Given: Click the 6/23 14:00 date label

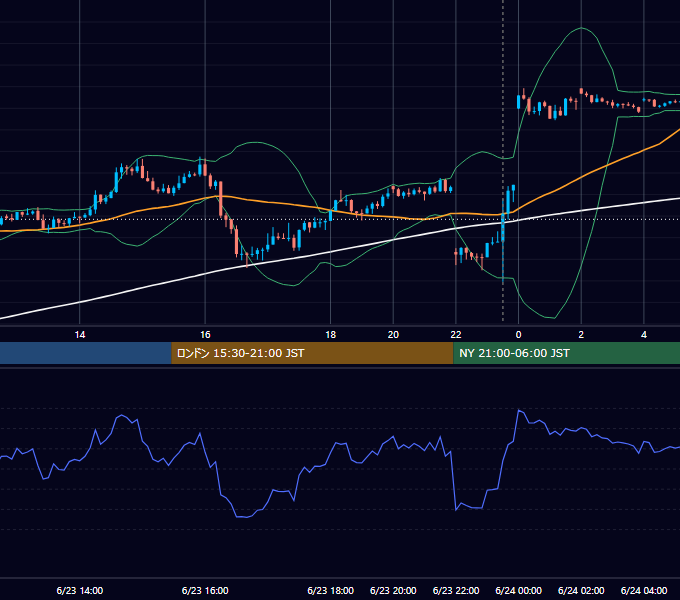Looking at the screenshot, I should [80, 590].
